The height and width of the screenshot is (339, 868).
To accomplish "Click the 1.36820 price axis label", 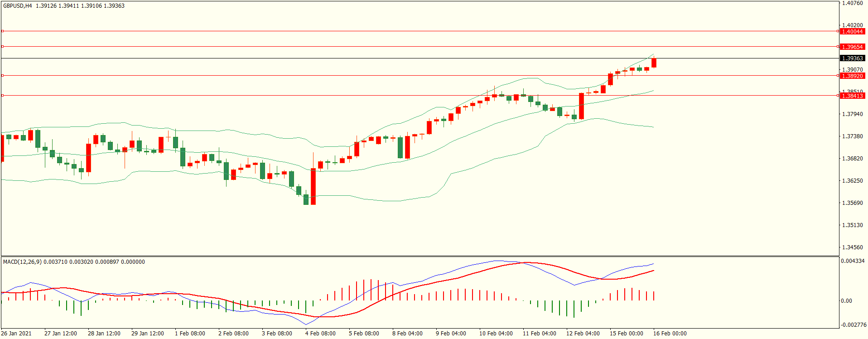I will [x=853, y=159].
